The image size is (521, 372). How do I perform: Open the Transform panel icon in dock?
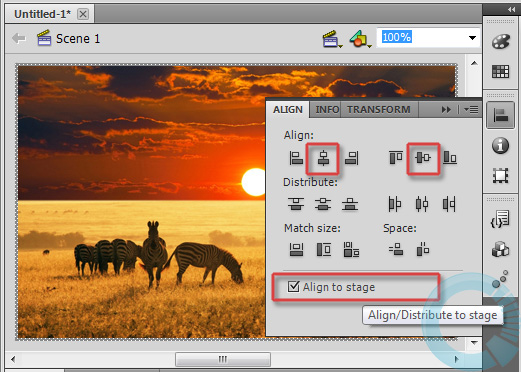click(x=501, y=175)
